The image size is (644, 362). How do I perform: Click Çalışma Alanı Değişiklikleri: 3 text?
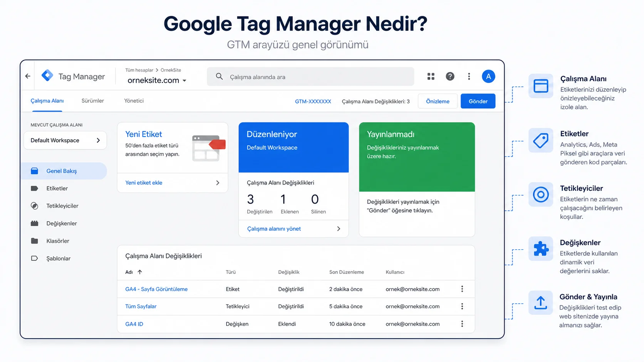(376, 102)
